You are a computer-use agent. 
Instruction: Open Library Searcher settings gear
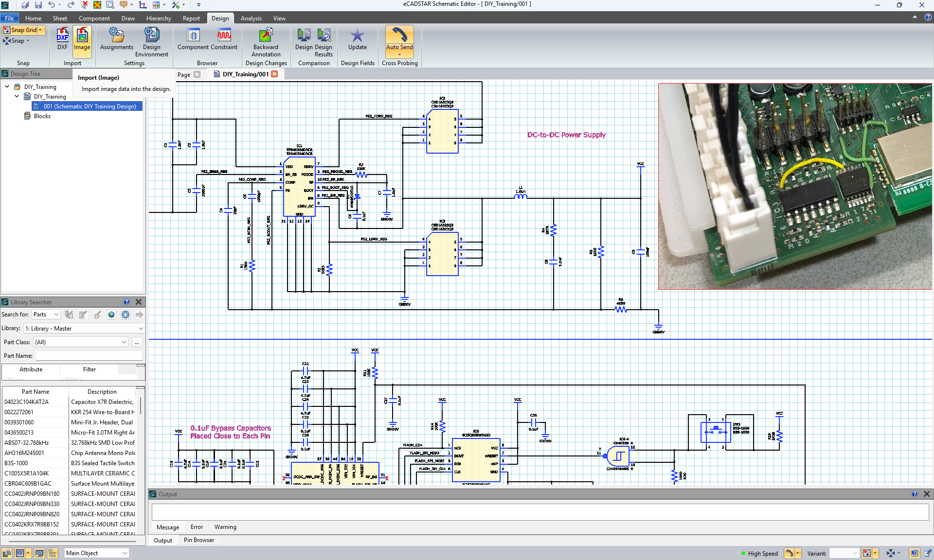[126, 315]
